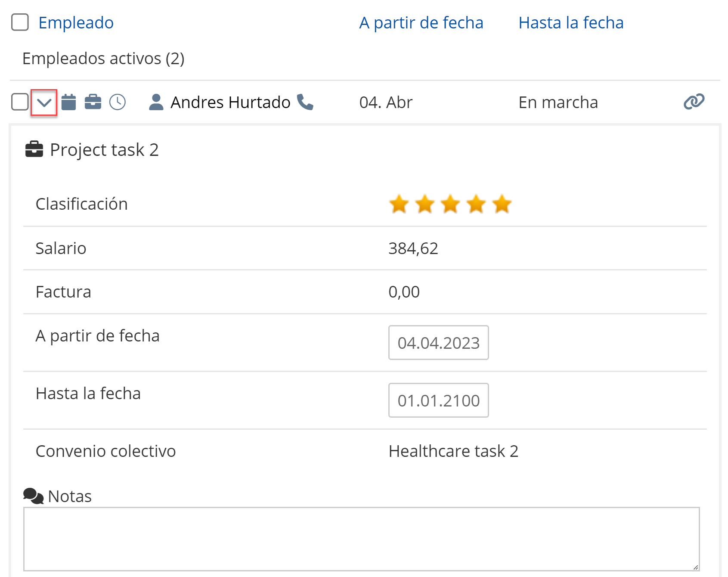Sort by Empleado column header
728x577 pixels.
click(x=76, y=23)
